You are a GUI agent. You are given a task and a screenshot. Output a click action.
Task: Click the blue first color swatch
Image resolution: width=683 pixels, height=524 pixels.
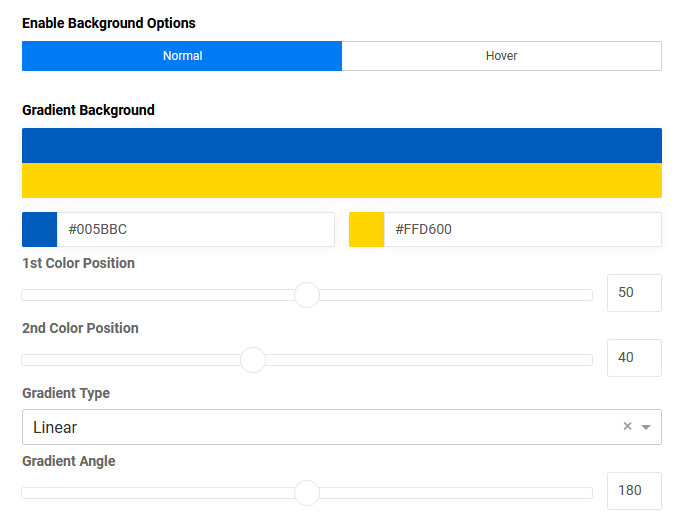click(x=39, y=230)
